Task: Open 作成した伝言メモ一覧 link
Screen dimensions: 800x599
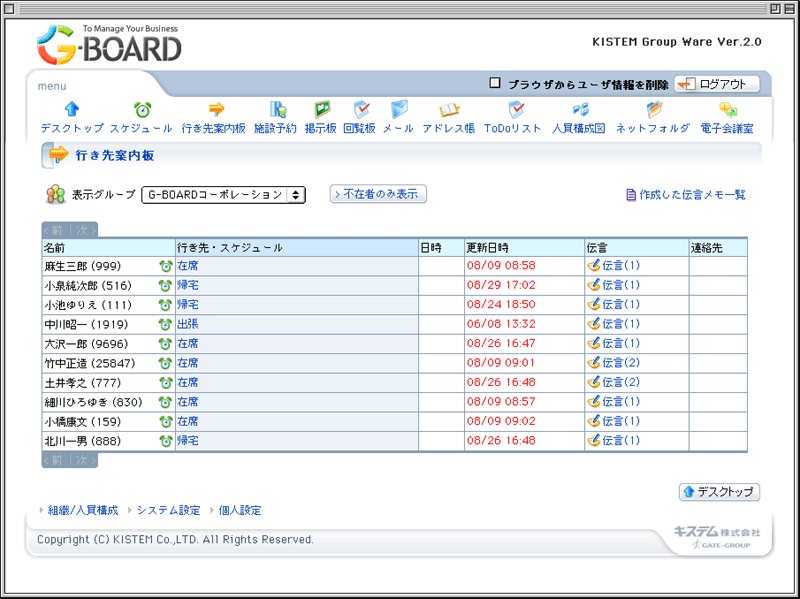Action: point(686,194)
